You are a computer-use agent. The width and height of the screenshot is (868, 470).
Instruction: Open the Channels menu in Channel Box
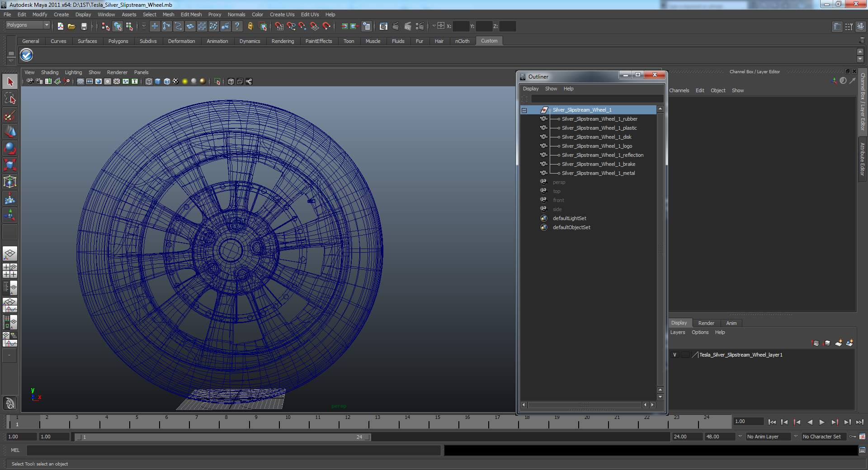[679, 90]
